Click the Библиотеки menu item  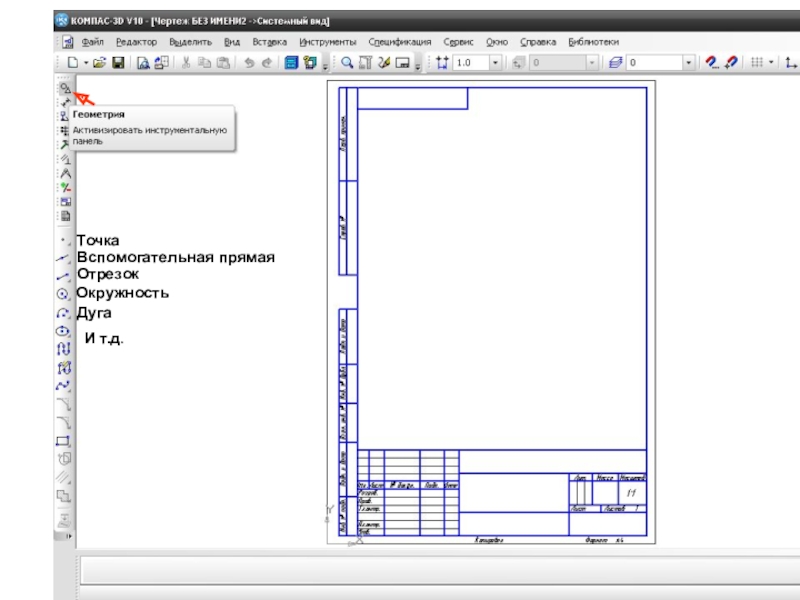[593, 42]
